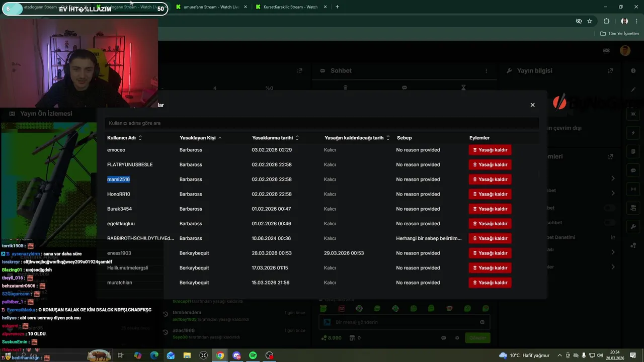The height and width of the screenshot is (362, 644).
Task: Open Sohbet panel three-dot menu
Action: click(486, 71)
